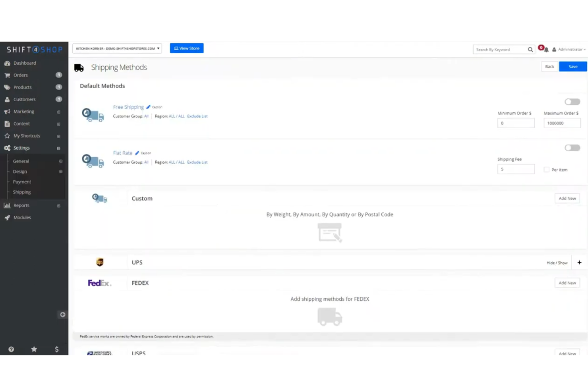The width and height of the screenshot is (588, 392).
Task: Open Flat Rate Exclude List
Action: click(197, 162)
